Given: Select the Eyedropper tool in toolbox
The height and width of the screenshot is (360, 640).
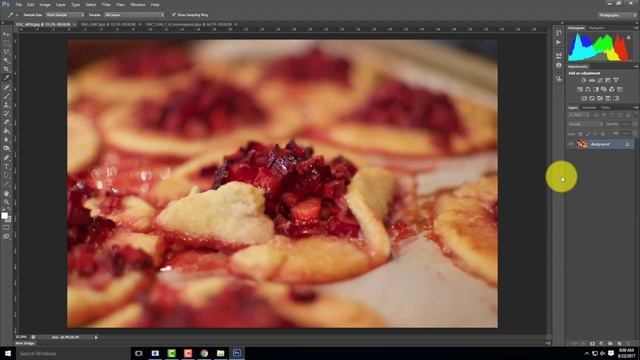Looking at the screenshot, I should coord(6,78).
